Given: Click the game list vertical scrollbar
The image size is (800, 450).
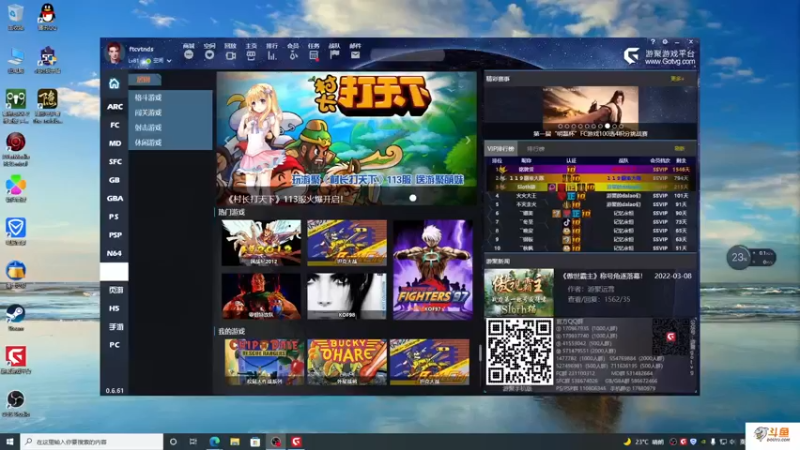Looking at the screenshot, I should [480, 352].
